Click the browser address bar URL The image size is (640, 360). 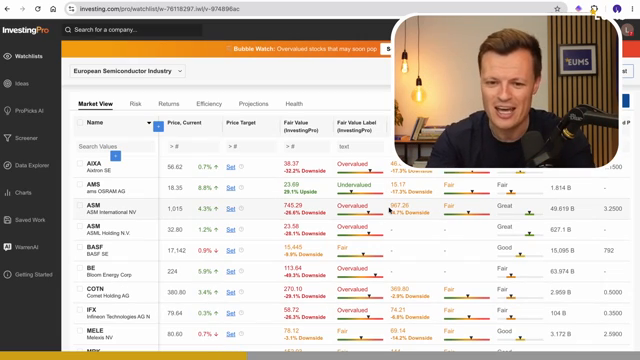coord(160,9)
